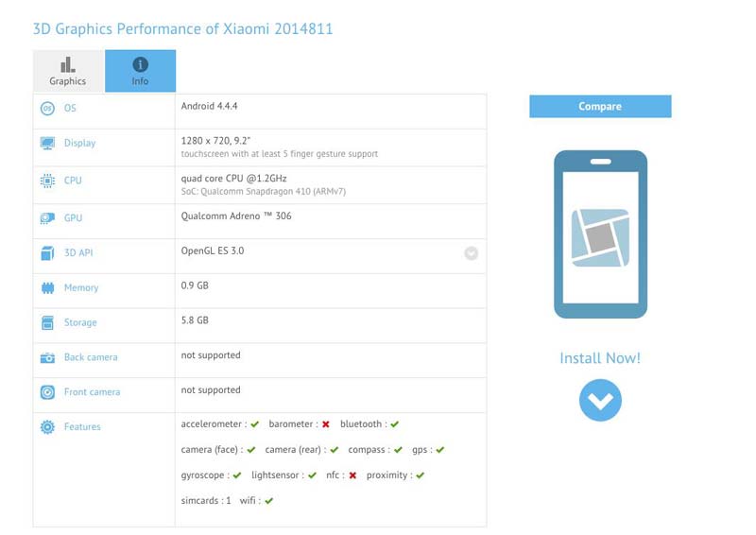Screen dimensions: 756x535
Task: Click the Memory chip icon
Action: pyautogui.click(x=47, y=288)
